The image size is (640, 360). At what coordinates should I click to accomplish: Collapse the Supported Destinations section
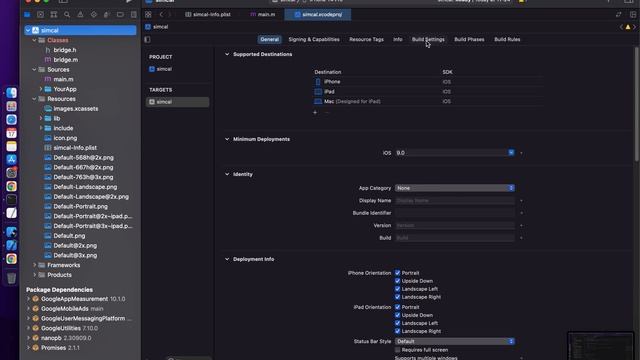click(227, 54)
